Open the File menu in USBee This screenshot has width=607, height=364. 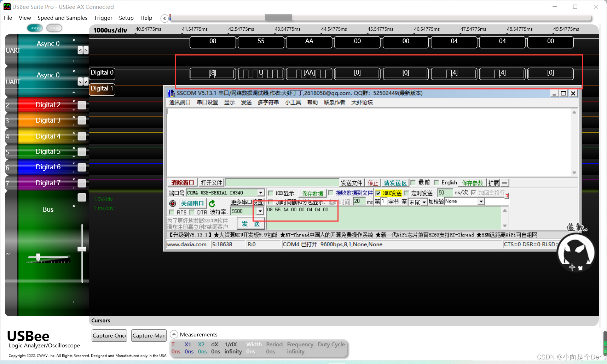click(8, 18)
